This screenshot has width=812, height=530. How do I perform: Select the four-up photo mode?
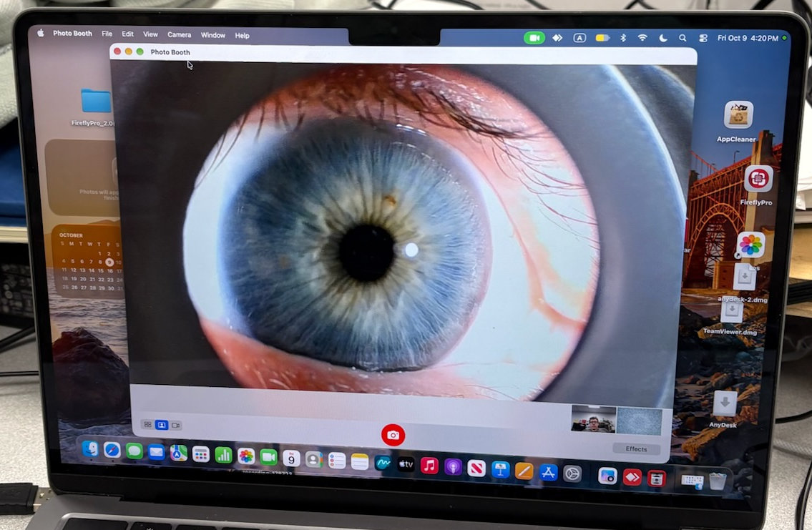click(x=147, y=424)
